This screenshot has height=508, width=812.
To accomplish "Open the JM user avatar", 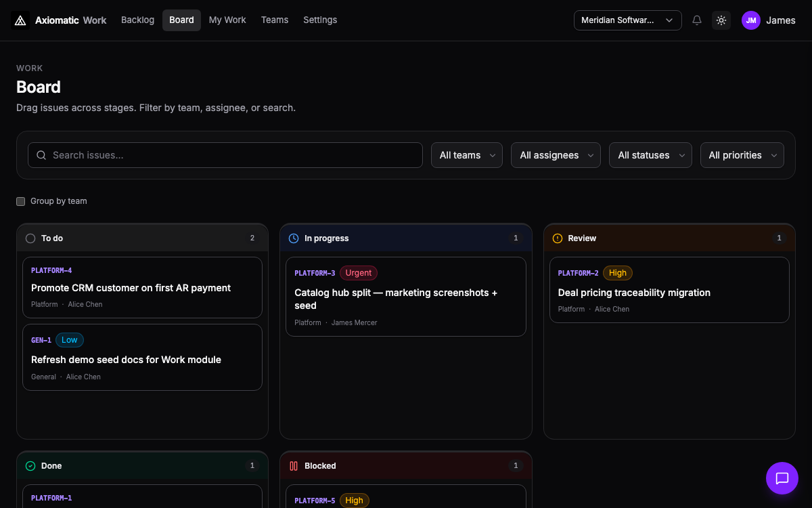I will pyautogui.click(x=751, y=20).
